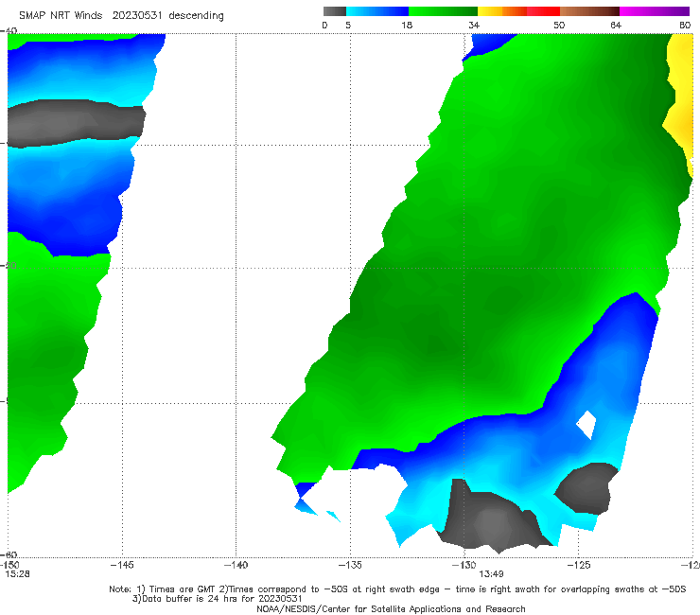Click the longitude label '-140'
This screenshot has height=615, width=700.
pos(236,565)
